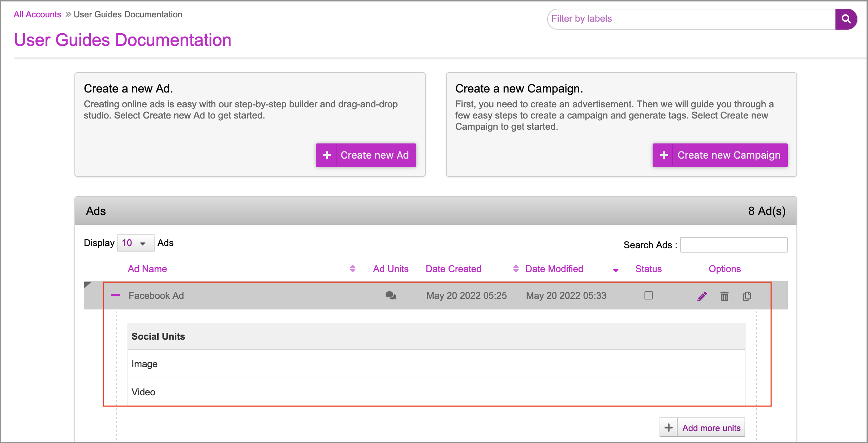This screenshot has height=443, width=868.
Task: Duplicate Facebook Ad with copy icon
Action: [x=747, y=296]
